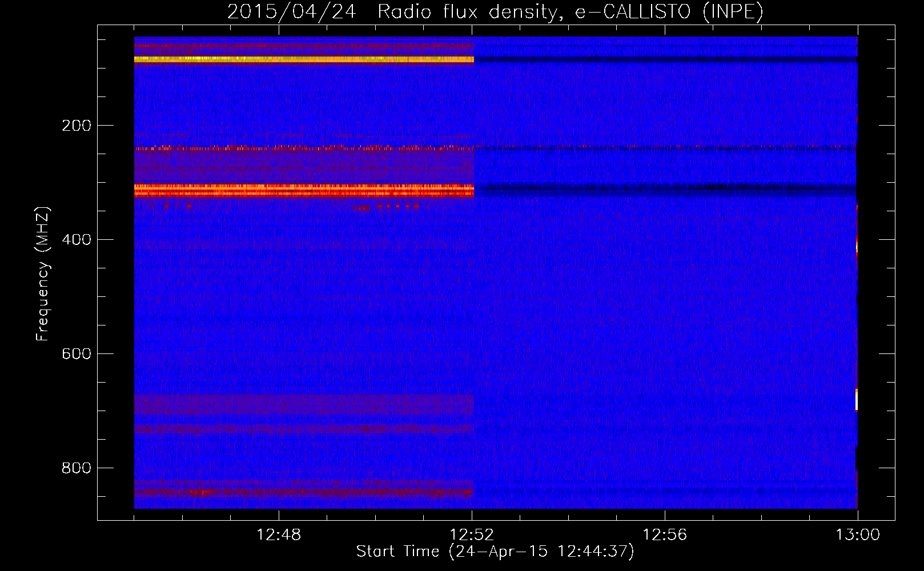Click the '12:52' time tick label
924x571 pixels.
click(x=472, y=535)
